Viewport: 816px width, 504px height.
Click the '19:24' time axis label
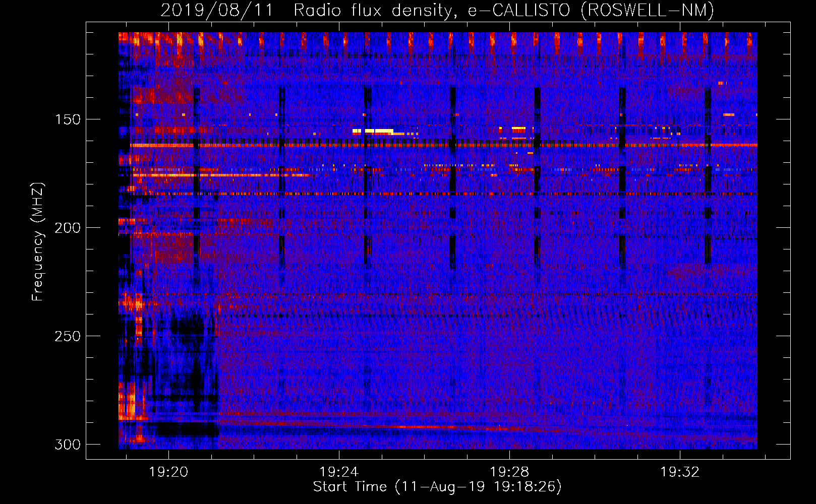(x=339, y=472)
